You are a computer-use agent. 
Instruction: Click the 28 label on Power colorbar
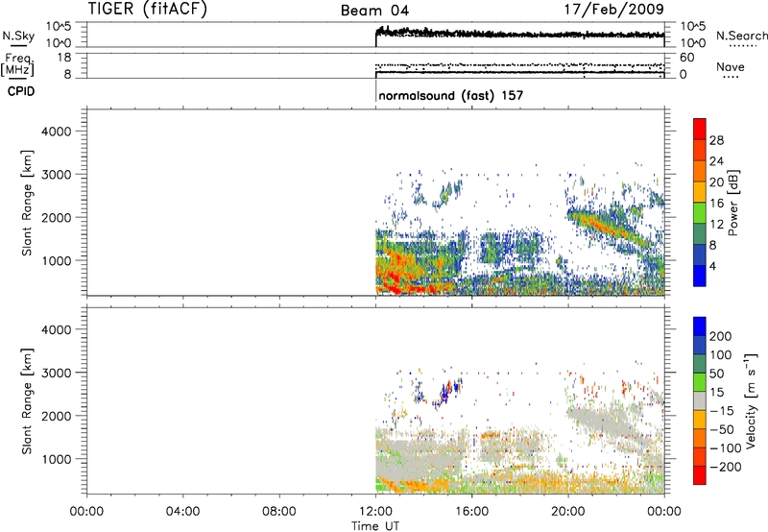[716, 140]
